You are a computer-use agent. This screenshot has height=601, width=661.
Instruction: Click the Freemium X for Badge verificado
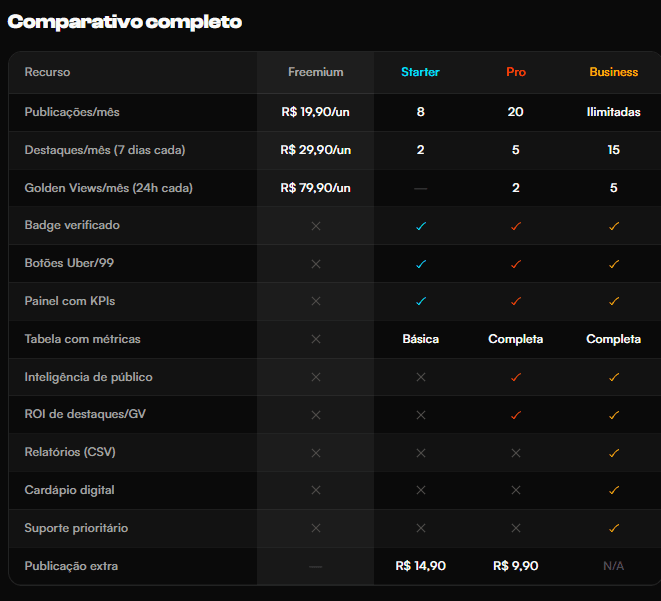(x=316, y=226)
